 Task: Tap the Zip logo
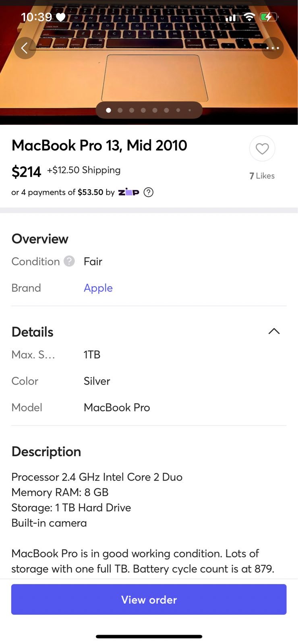tap(128, 192)
